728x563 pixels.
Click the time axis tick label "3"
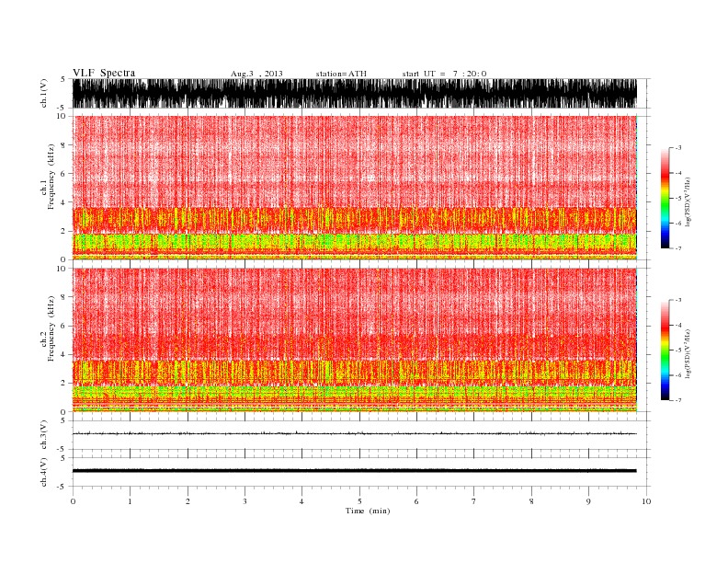245,501
